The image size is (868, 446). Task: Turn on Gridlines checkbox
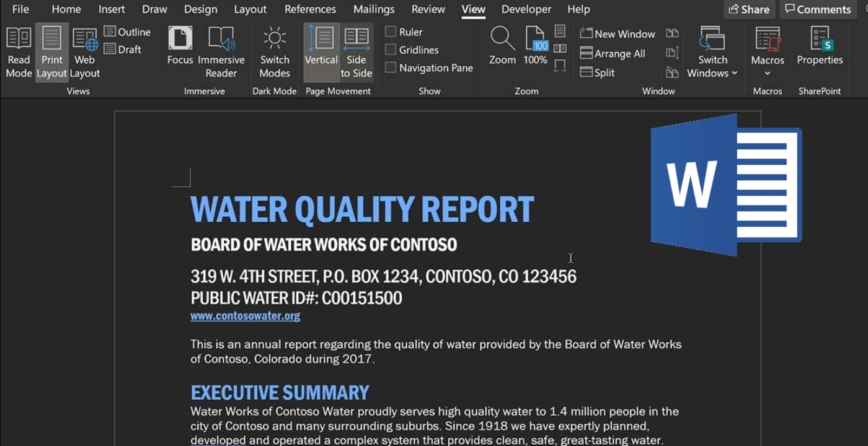pyautogui.click(x=391, y=50)
